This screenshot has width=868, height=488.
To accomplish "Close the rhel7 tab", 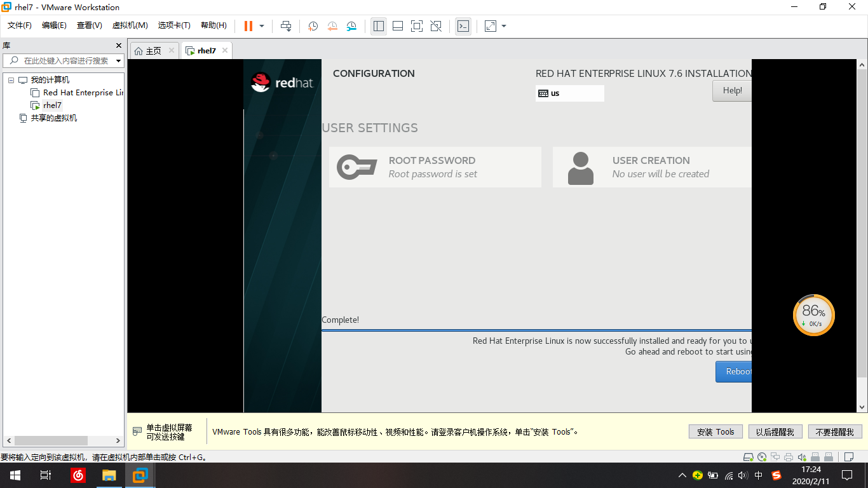I will [225, 51].
